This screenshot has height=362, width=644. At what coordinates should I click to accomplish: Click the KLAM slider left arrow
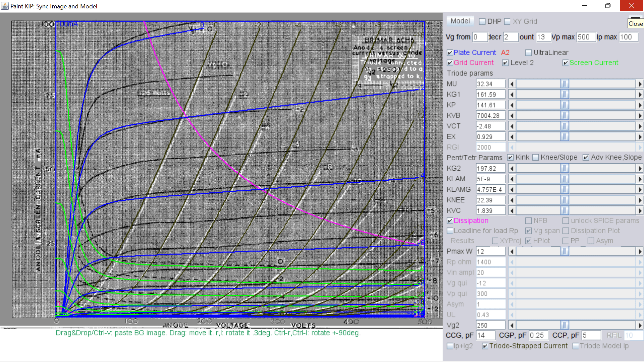coord(512,179)
